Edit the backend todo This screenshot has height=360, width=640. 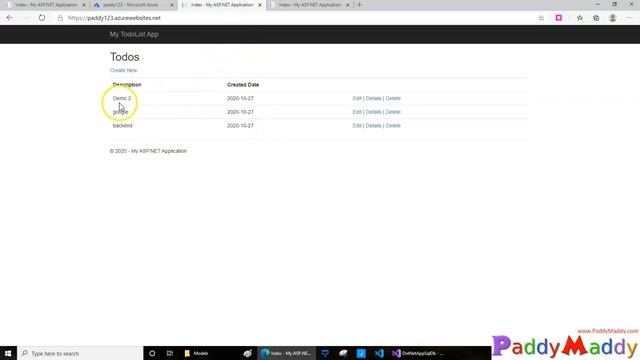[x=357, y=126]
